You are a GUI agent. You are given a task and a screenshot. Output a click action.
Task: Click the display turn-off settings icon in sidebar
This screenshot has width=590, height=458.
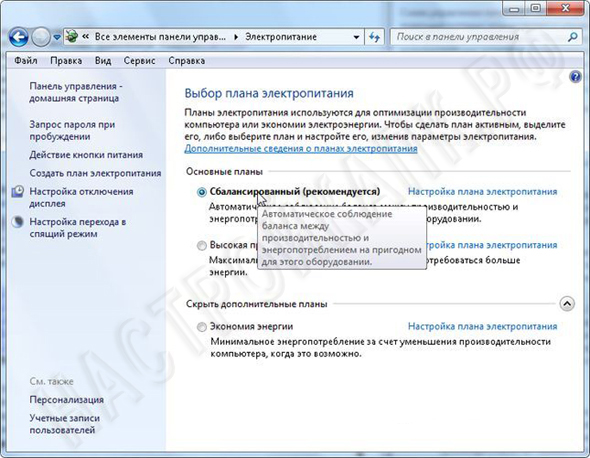(x=17, y=192)
